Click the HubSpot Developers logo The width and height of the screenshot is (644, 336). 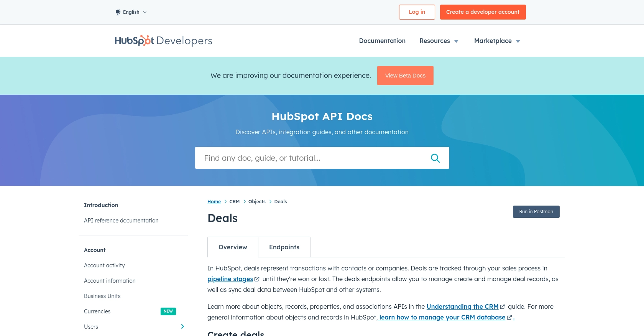(163, 41)
